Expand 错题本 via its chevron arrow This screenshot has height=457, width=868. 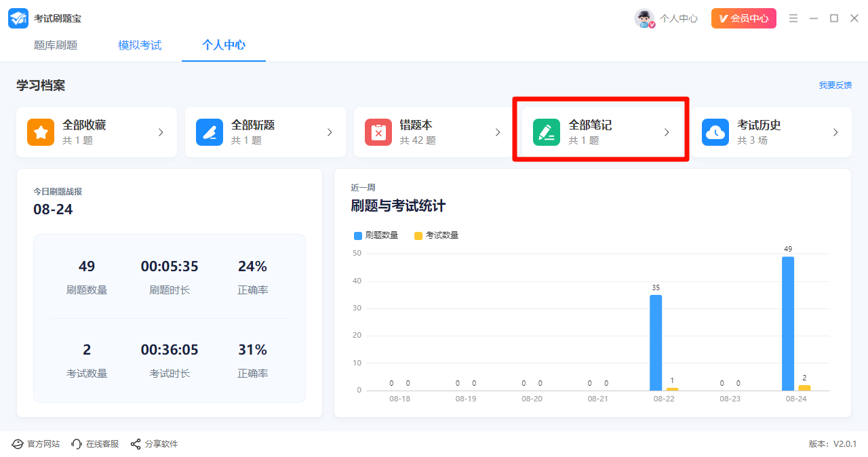pyautogui.click(x=498, y=132)
